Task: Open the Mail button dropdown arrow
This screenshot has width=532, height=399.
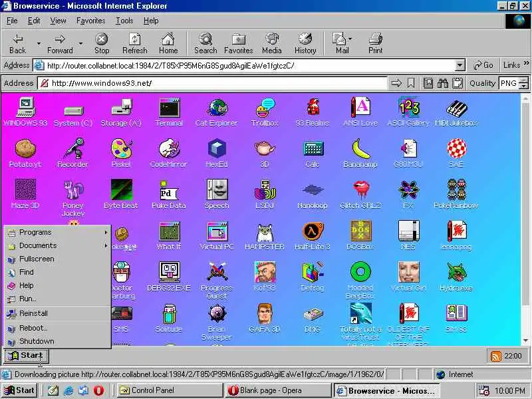Action: pyautogui.click(x=350, y=39)
